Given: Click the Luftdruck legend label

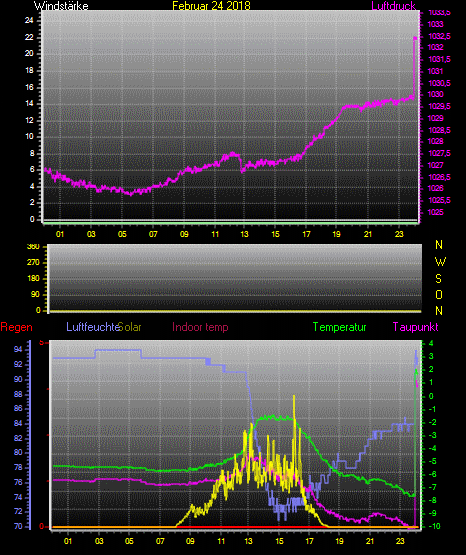Looking at the screenshot, I should click(393, 6).
